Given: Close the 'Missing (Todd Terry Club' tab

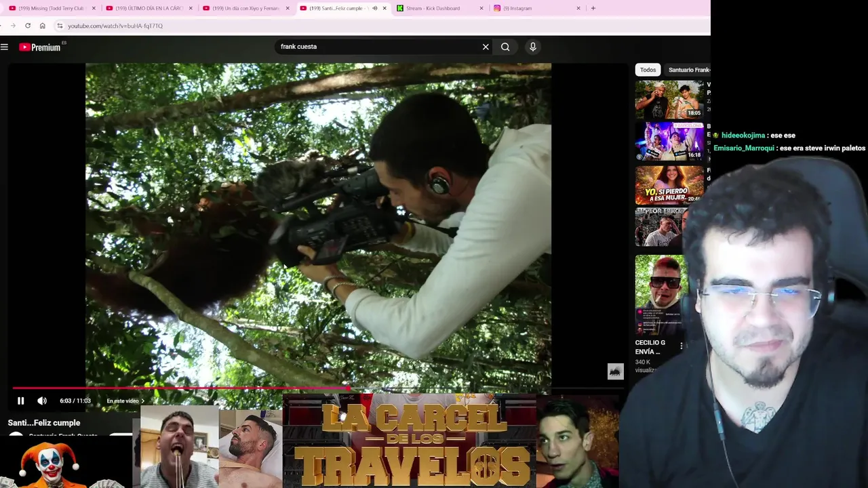Looking at the screenshot, I should tap(94, 8).
